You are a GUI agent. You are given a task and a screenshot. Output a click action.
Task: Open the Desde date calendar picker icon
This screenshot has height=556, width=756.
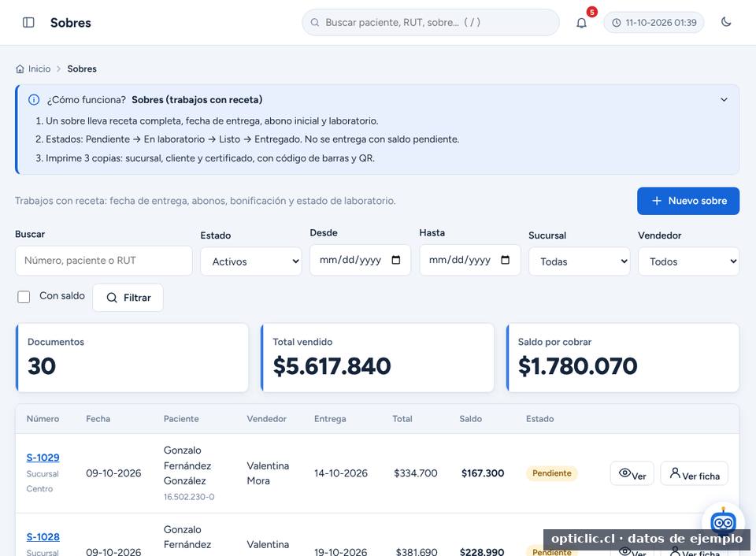[396, 260]
